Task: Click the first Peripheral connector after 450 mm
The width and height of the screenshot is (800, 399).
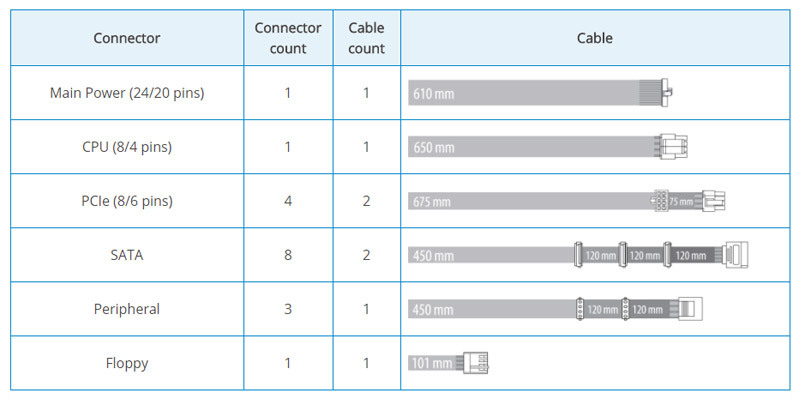Action: (x=580, y=309)
